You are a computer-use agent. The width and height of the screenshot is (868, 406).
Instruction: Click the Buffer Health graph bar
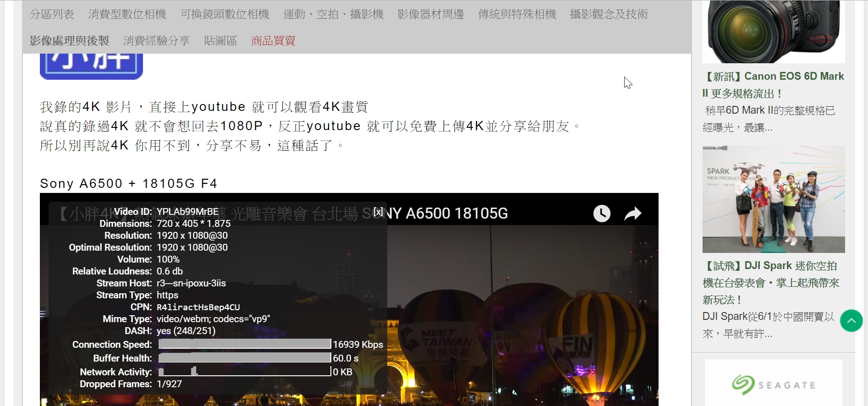tap(245, 357)
